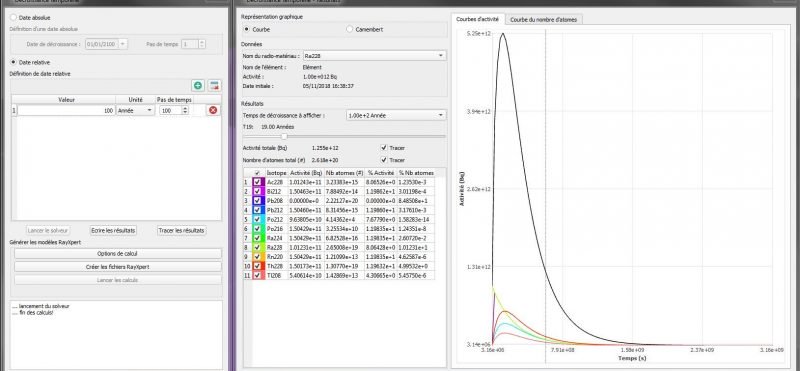Add a new relative date with green plus icon
Screen dimensions: 800x371
click(198, 86)
